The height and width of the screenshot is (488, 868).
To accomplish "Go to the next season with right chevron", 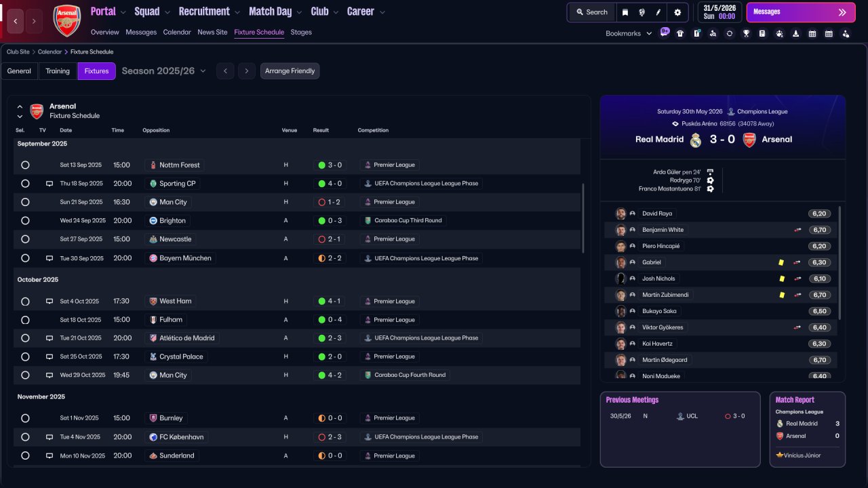I will [247, 71].
